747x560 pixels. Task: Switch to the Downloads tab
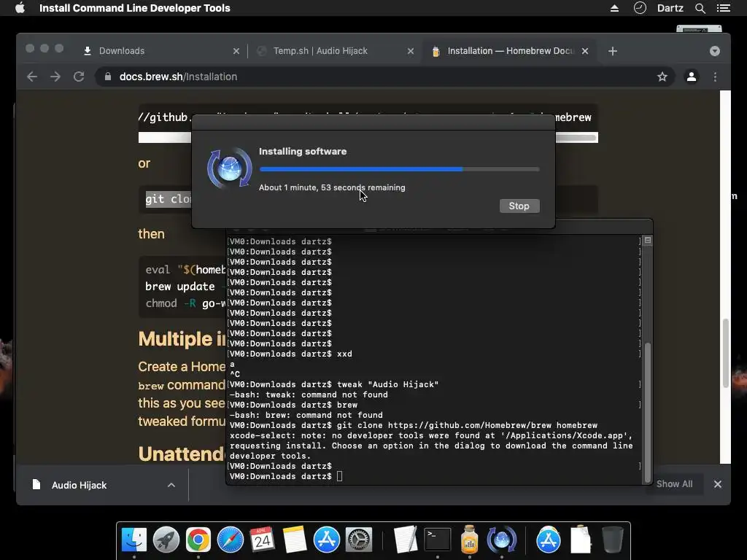(x=160, y=51)
